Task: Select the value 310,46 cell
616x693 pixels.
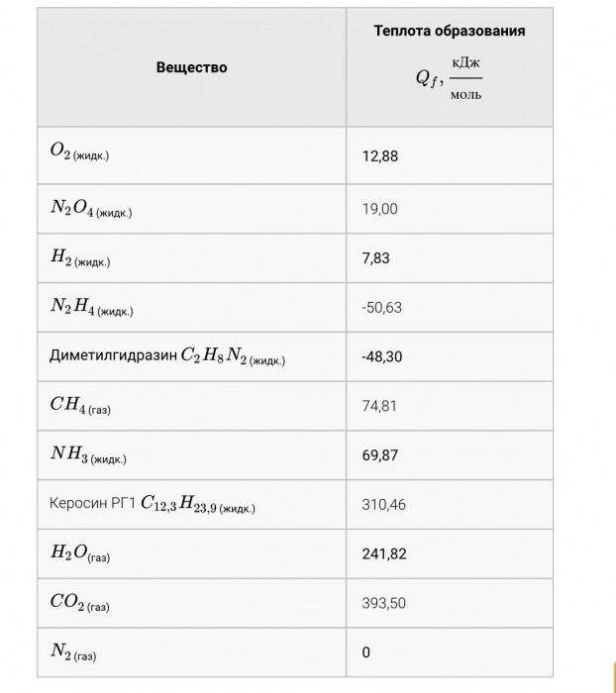Action: coord(450,504)
